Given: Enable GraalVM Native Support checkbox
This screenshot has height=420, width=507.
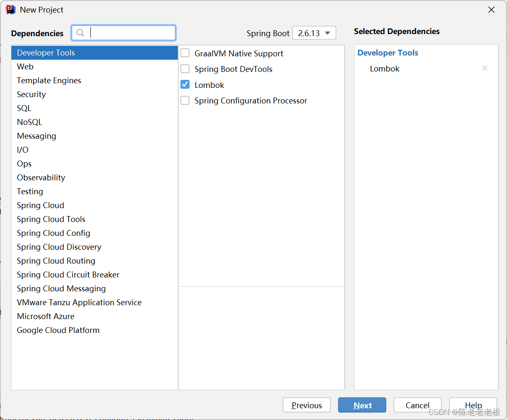Looking at the screenshot, I should coord(185,53).
